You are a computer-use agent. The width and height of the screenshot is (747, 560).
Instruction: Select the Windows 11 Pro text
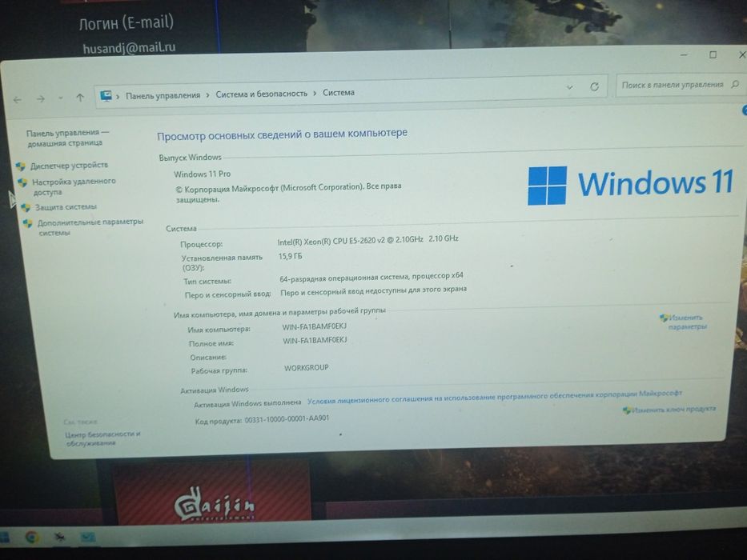[x=202, y=174]
